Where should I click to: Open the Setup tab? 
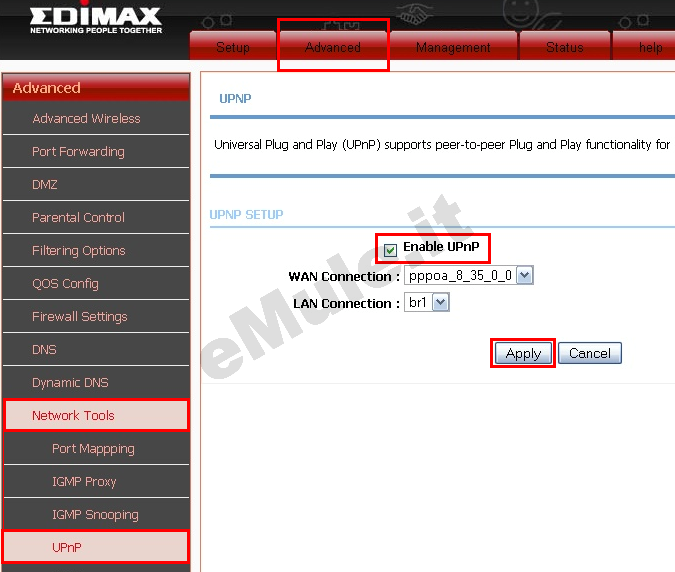(232, 46)
